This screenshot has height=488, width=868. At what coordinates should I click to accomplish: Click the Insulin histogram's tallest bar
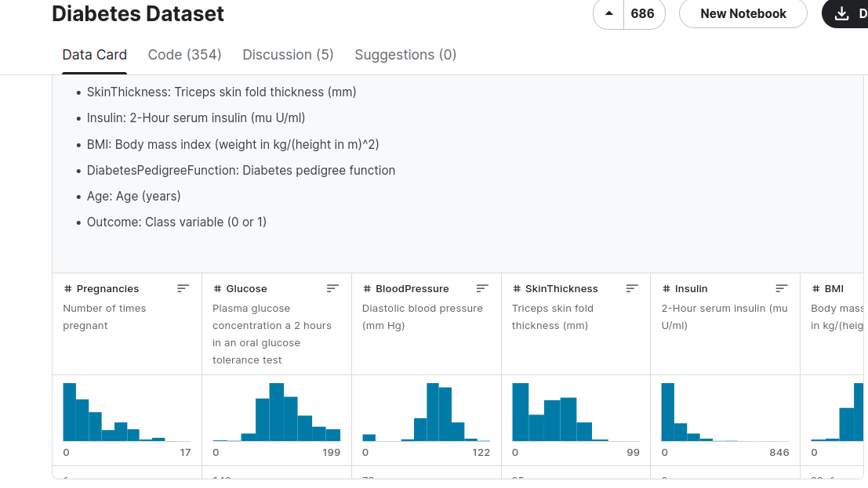pos(668,412)
